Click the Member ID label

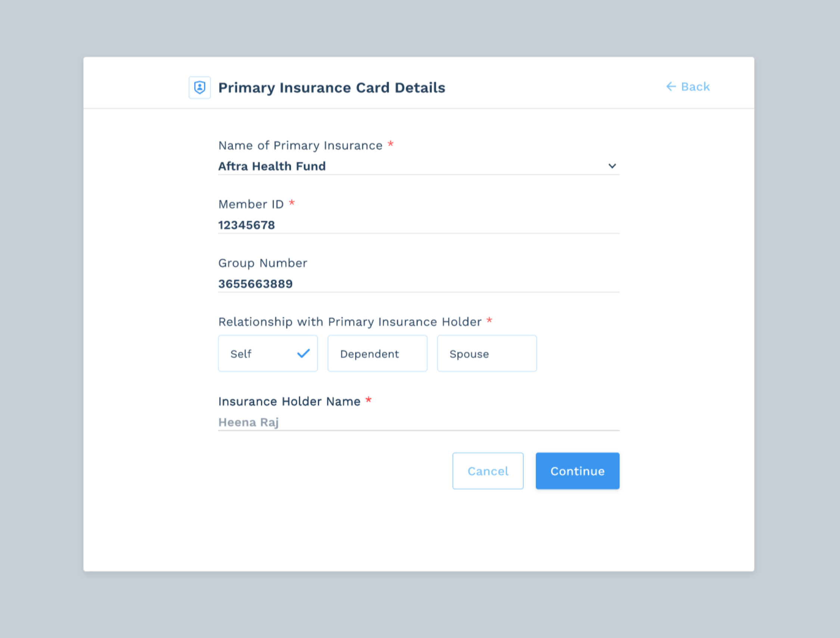[x=251, y=204]
